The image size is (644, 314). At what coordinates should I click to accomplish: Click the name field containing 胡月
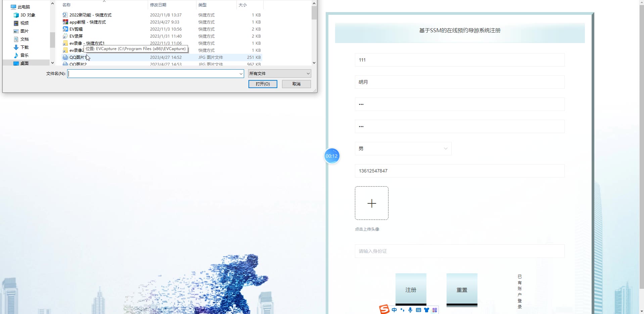pos(459,82)
